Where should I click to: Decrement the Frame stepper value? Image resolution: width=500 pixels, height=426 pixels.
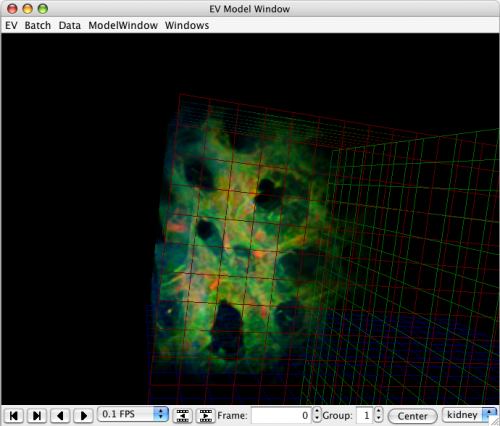tap(317, 419)
